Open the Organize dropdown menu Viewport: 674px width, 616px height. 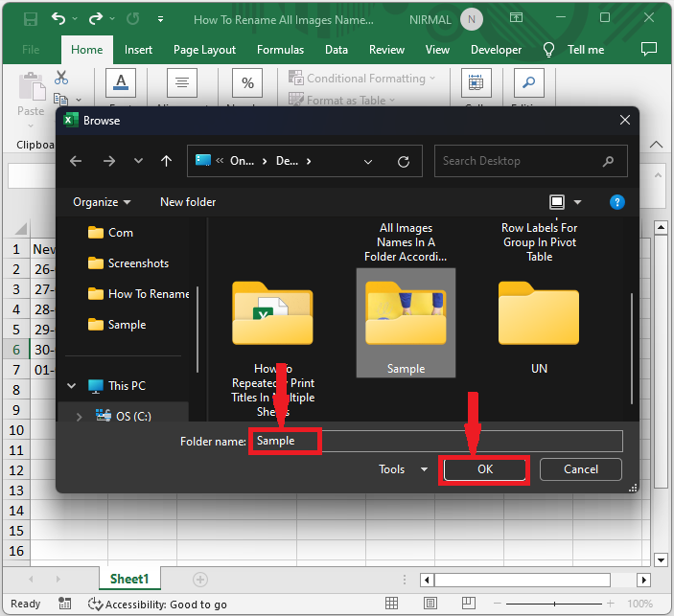pyautogui.click(x=102, y=202)
